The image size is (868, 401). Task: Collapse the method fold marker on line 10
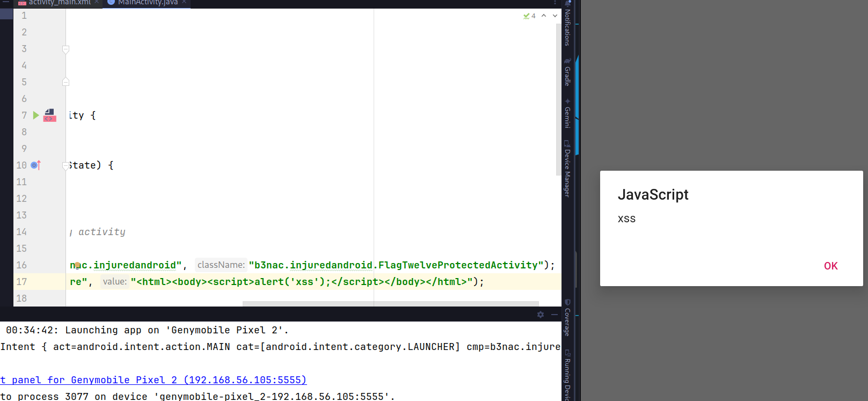65,166
